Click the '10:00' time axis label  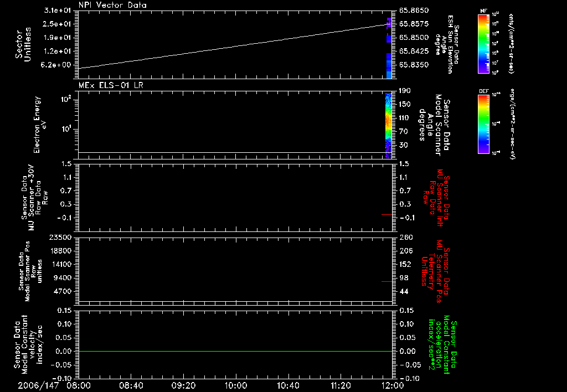coord(235,385)
